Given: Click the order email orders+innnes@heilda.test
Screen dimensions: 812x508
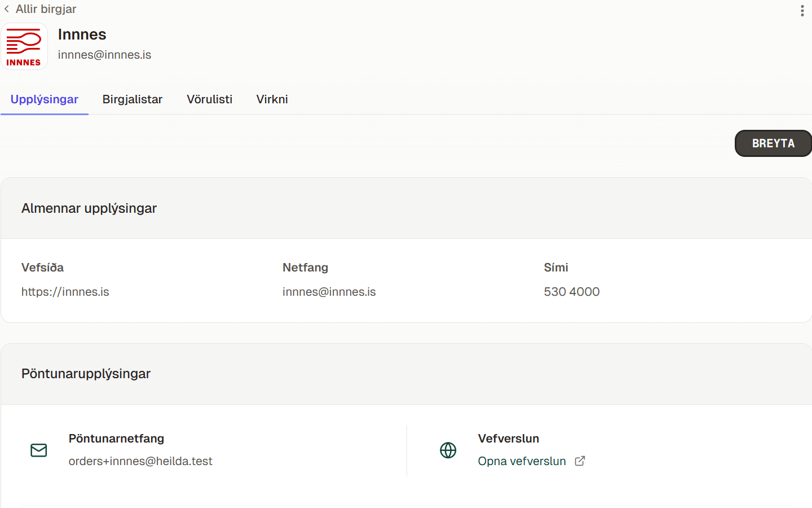Looking at the screenshot, I should click(x=140, y=461).
